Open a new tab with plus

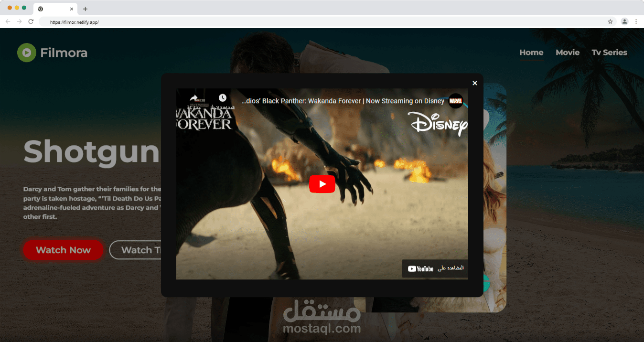pos(85,9)
